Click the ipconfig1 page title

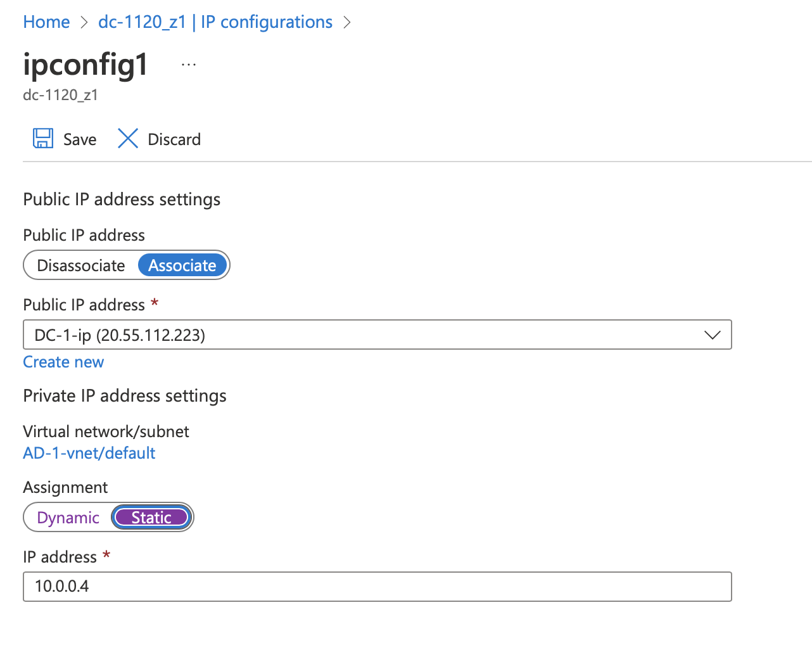pos(85,64)
